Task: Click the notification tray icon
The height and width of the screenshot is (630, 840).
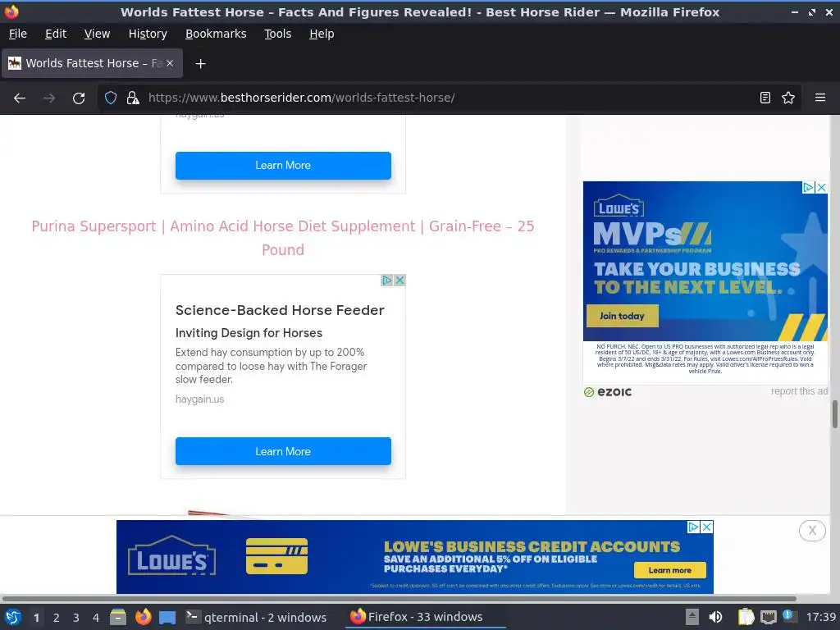Action: pyautogui.click(x=789, y=617)
